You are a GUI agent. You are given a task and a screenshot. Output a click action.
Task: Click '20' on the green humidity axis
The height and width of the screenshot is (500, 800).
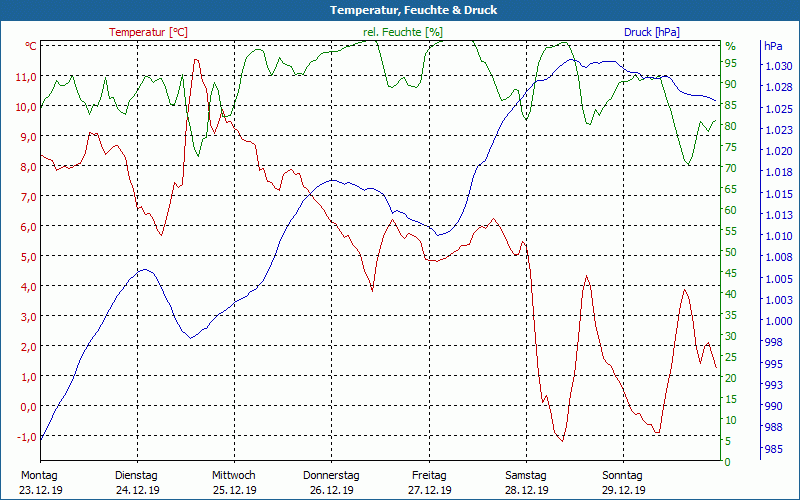click(731, 378)
